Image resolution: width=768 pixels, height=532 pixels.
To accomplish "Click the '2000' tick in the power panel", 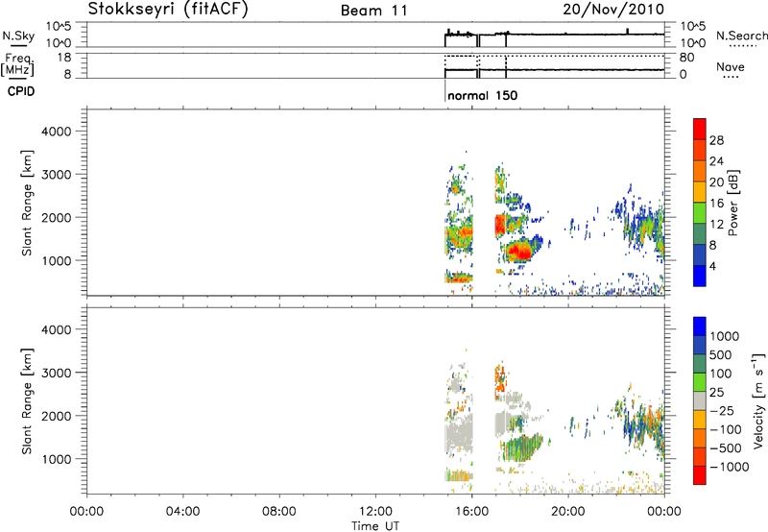I will 57,217.
